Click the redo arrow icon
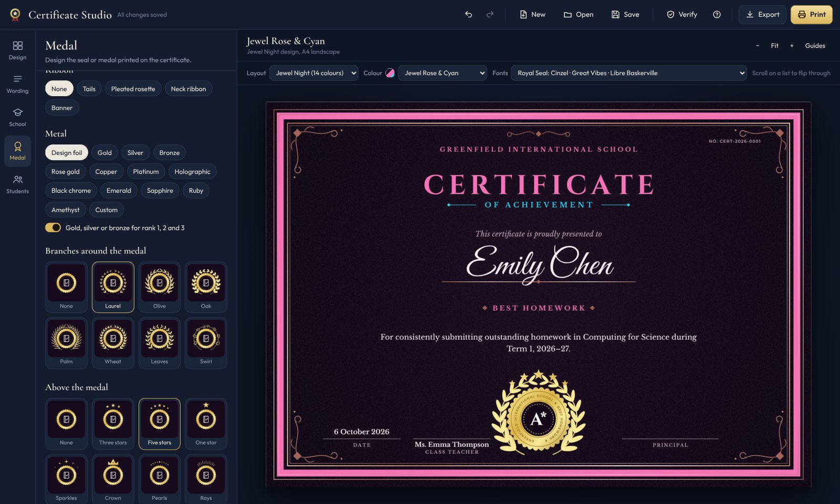Viewport: 840px width, 504px height. [490, 15]
